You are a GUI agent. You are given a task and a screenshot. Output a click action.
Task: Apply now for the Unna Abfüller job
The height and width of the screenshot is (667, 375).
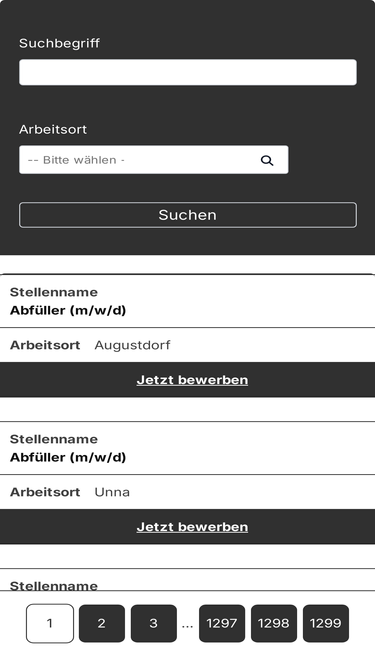tap(192, 527)
